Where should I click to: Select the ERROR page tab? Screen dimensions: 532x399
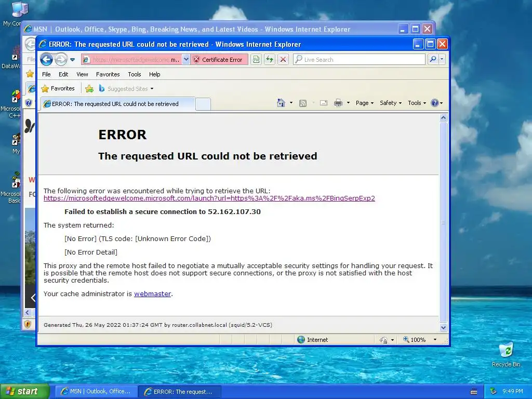point(117,104)
